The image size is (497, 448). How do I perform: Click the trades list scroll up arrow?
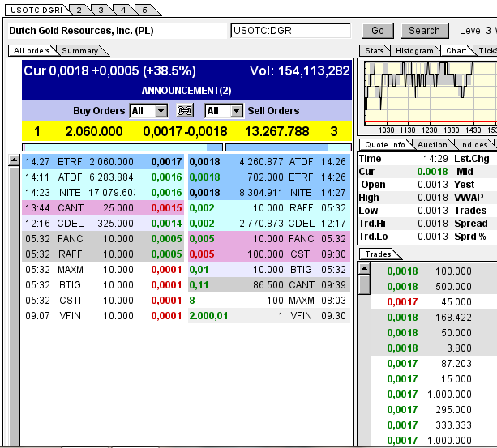coord(365,269)
